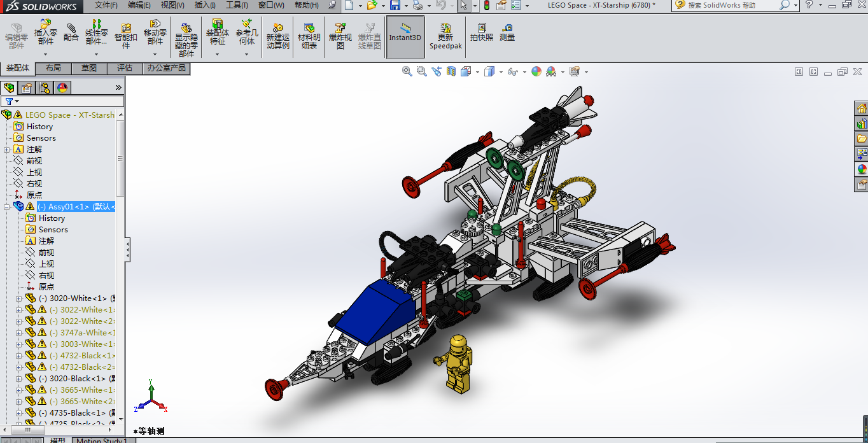Expand Linear Component Pattern dropdown arrow
Viewport: 868px width, 443px height.
tap(96, 54)
